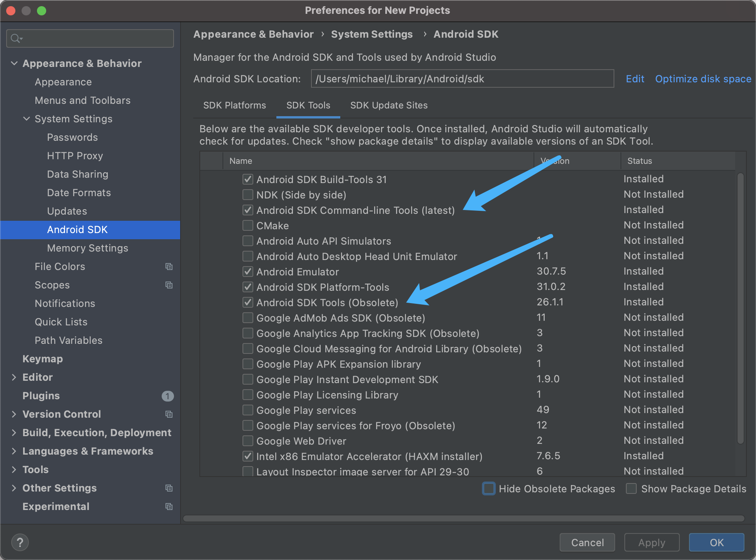
Task: Click the Android SDK Location path field
Action: [462, 79]
